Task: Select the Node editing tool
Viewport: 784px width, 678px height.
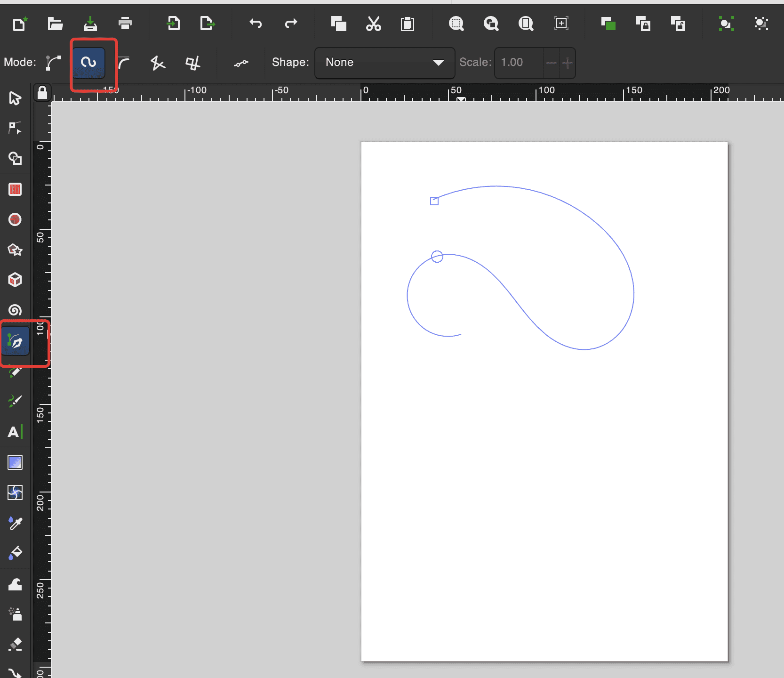Action: pyautogui.click(x=15, y=128)
